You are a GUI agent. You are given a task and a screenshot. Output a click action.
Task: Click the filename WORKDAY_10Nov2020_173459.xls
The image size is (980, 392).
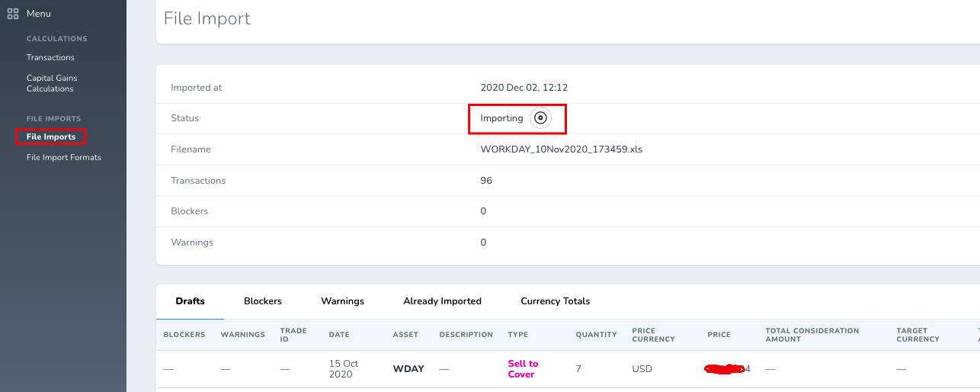[x=562, y=149]
